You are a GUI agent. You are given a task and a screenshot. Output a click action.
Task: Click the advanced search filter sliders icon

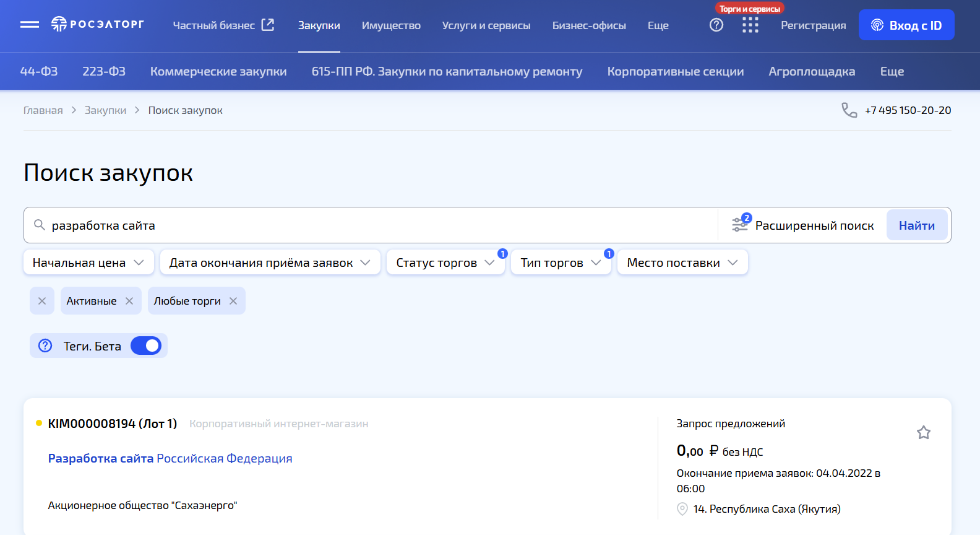(x=740, y=225)
